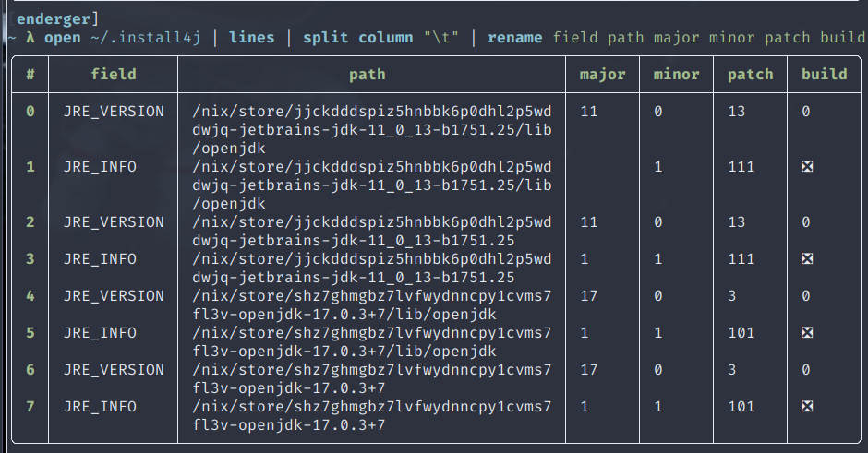Click JRE_INFO in row 3

[x=100, y=259]
